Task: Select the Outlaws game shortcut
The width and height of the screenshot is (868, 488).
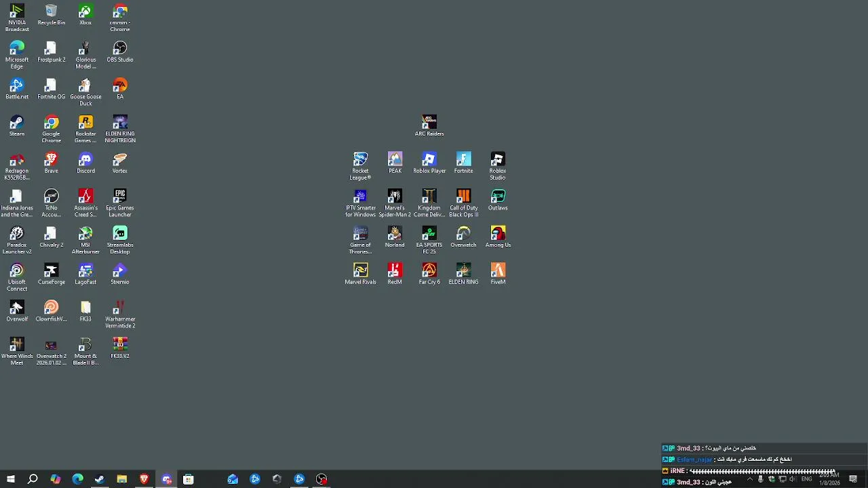Action: point(498,201)
